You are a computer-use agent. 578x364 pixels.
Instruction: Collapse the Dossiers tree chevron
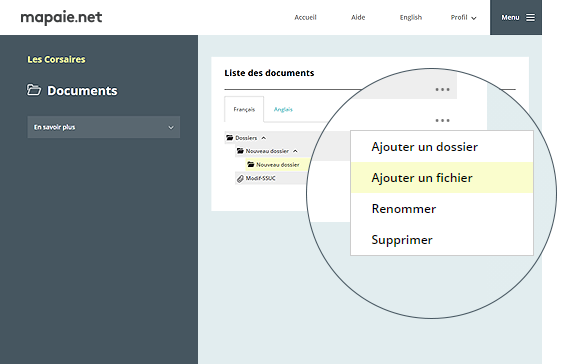(264, 138)
